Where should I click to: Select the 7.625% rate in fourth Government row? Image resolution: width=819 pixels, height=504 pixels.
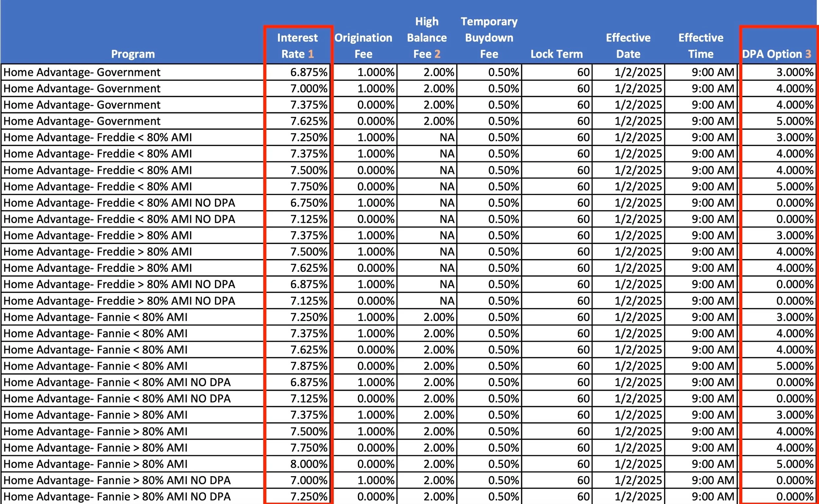(x=309, y=121)
